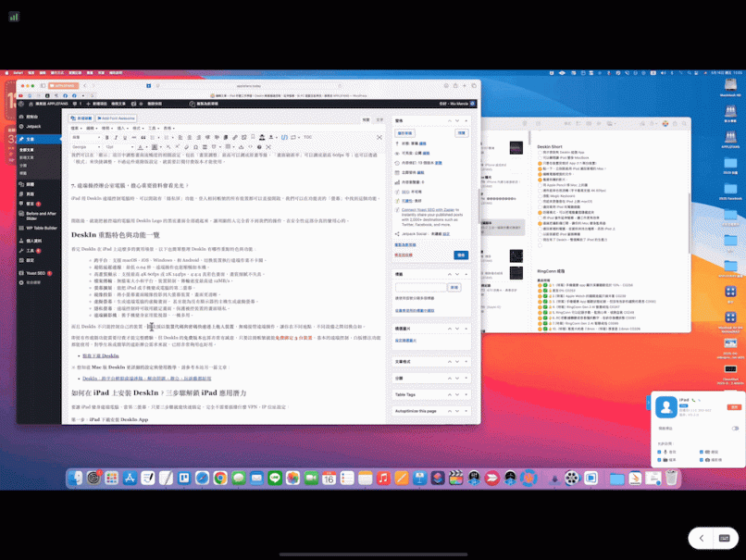The width and height of the screenshot is (746, 560).
Task: Open the Georgia font family dropdown
Action: point(85,146)
